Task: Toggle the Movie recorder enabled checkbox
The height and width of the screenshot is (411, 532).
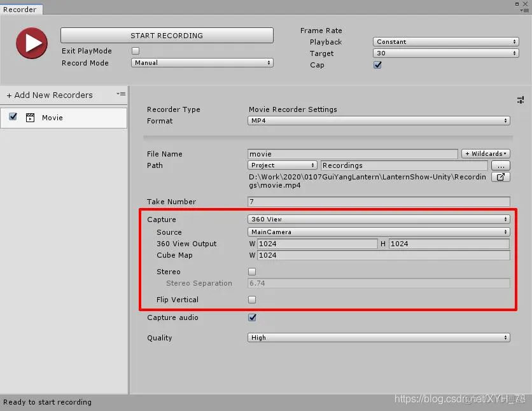Action: tap(13, 116)
